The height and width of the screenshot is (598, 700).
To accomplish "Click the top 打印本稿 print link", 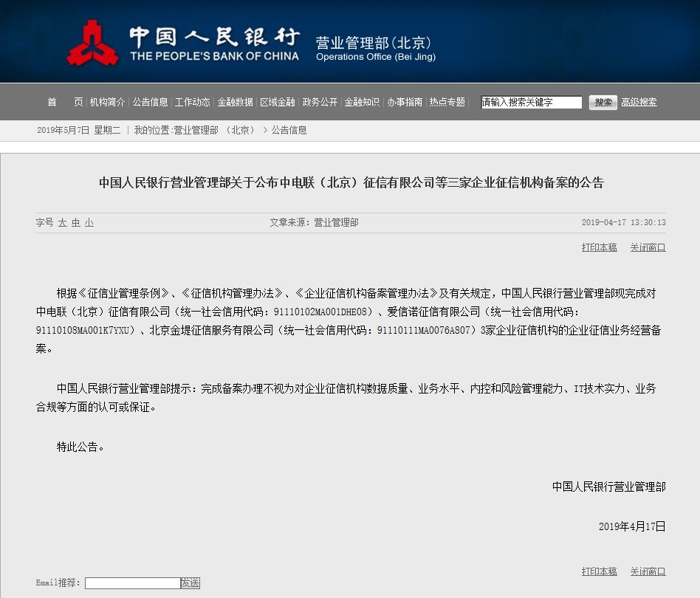I will pyautogui.click(x=599, y=247).
